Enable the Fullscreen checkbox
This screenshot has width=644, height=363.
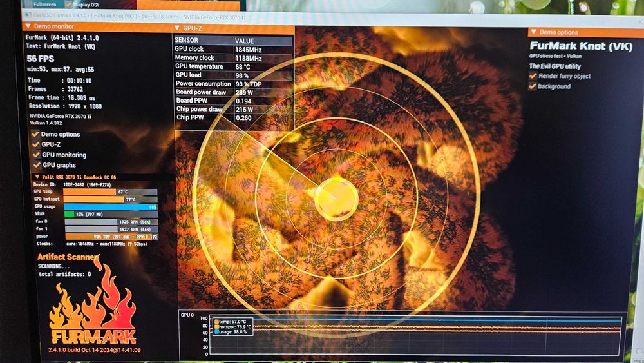28,4
